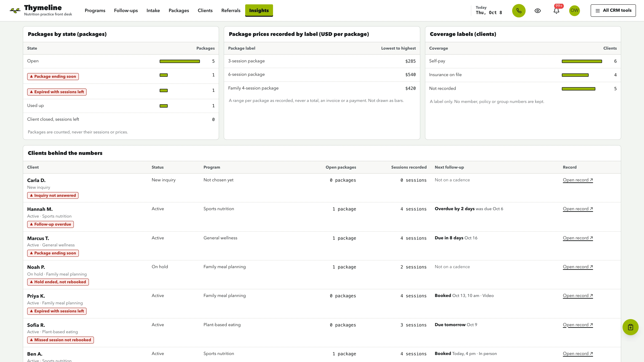The image size is (644, 362).
Task: Open the Clients tab
Action: pyautogui.click(x=205, y=11)
